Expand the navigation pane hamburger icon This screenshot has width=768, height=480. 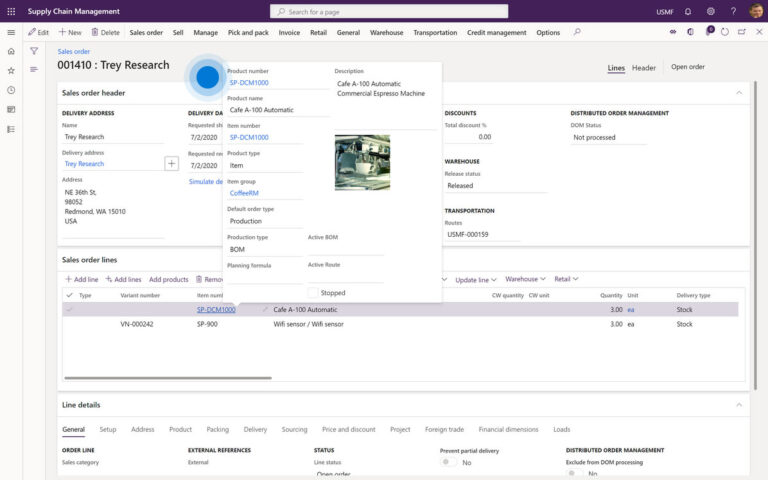[11, 32]
